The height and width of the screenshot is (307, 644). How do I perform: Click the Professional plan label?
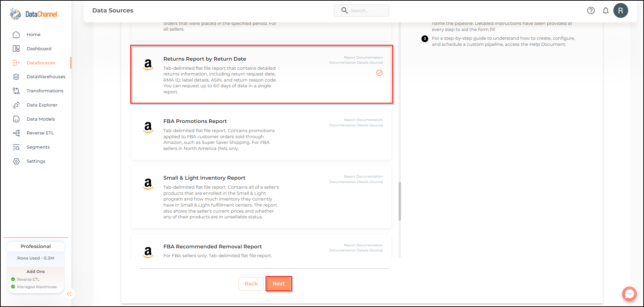[x=36, y=246]
